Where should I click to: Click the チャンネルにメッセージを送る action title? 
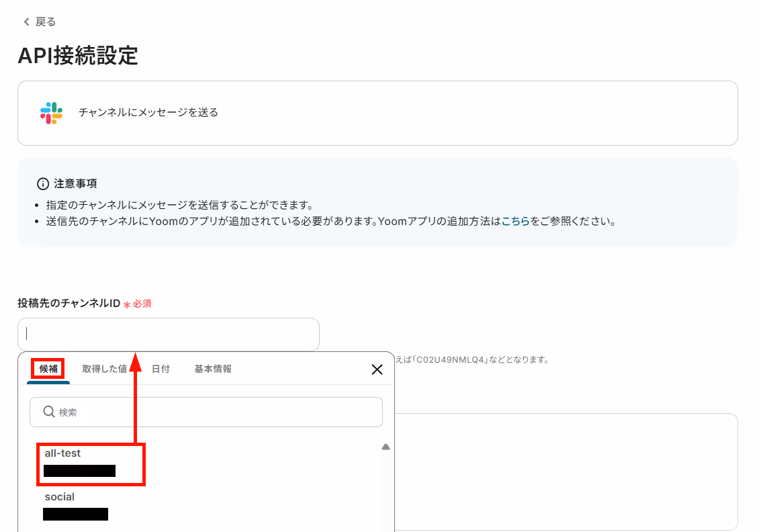[x=148, y=112]
